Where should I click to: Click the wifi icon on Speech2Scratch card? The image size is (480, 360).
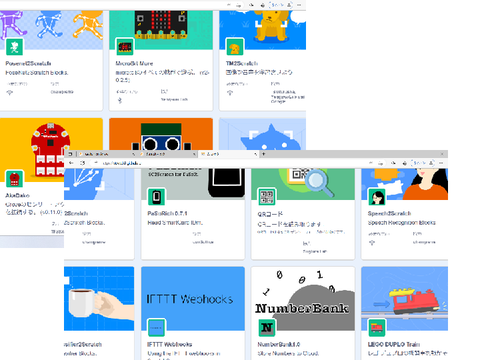[372, 243]
